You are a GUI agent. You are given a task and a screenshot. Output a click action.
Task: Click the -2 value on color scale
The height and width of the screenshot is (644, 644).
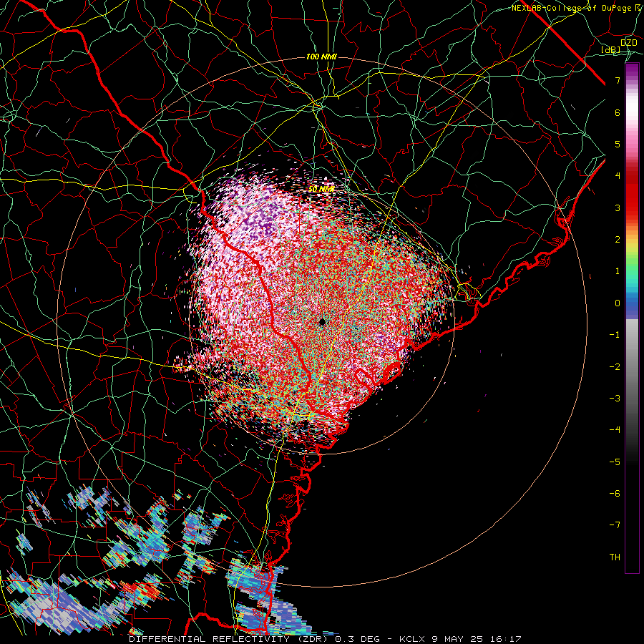point(615,367)
